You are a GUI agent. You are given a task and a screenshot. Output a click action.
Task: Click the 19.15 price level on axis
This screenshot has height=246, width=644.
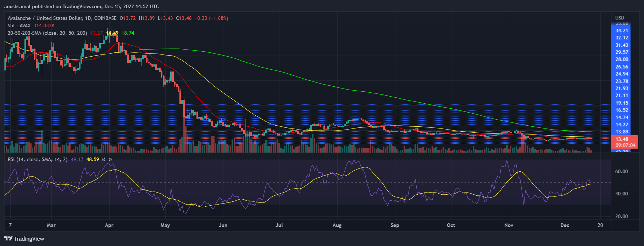pos(622,103)
